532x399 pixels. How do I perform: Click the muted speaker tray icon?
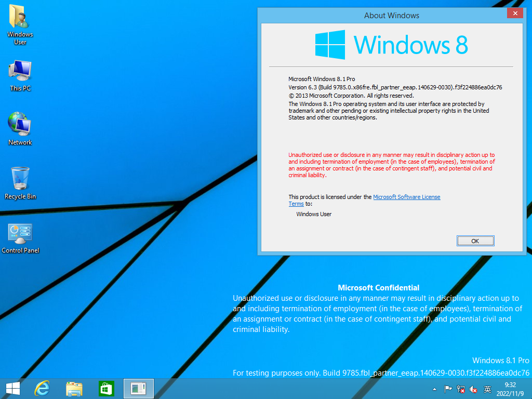(473, 389)
